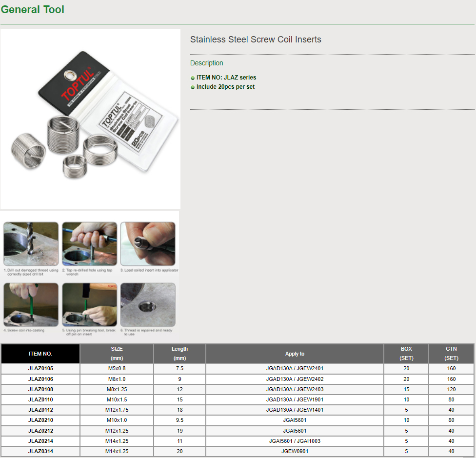Screen dimensions: 476x458
Task: Click step 4 screw coil into casting image
Action: (31, 305)
